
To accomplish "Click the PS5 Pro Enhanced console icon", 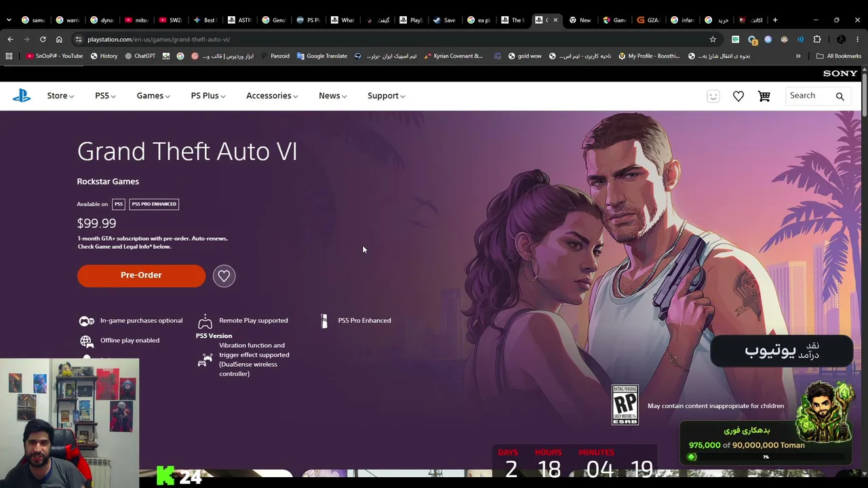I will coord(324,321).
